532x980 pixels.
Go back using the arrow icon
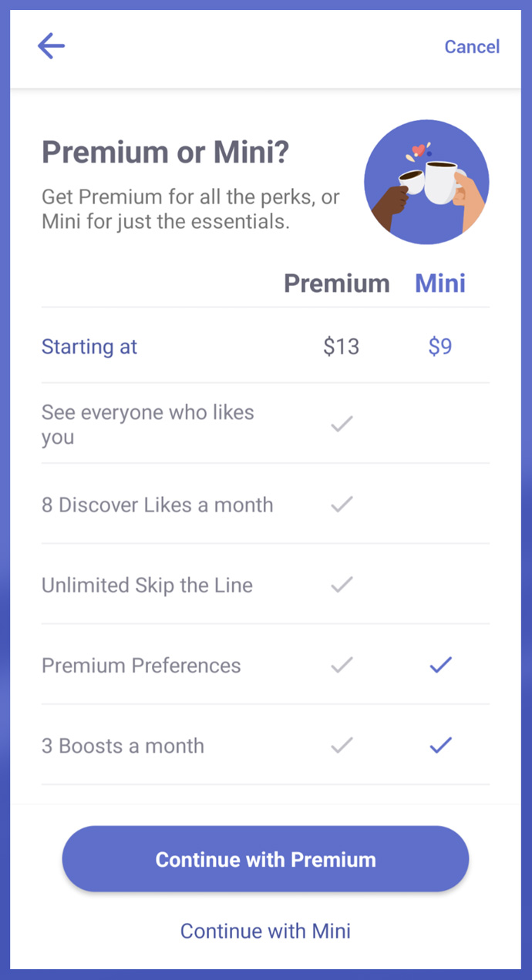pyautogui.click(x=51, y=46)
